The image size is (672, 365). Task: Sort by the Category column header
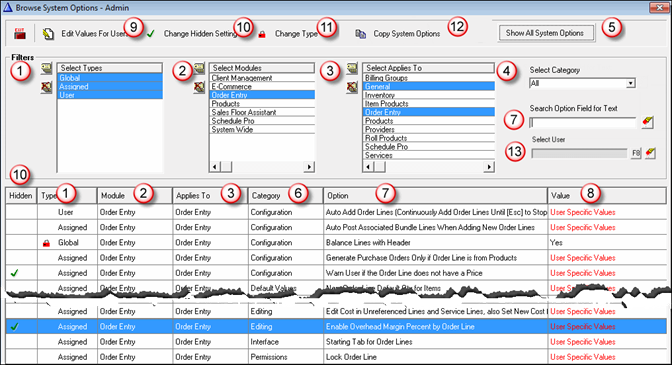point(285,196)
